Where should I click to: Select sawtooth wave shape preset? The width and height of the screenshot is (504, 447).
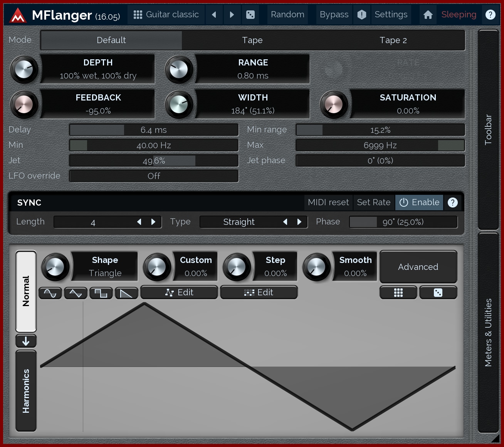[x=126, y=293]
